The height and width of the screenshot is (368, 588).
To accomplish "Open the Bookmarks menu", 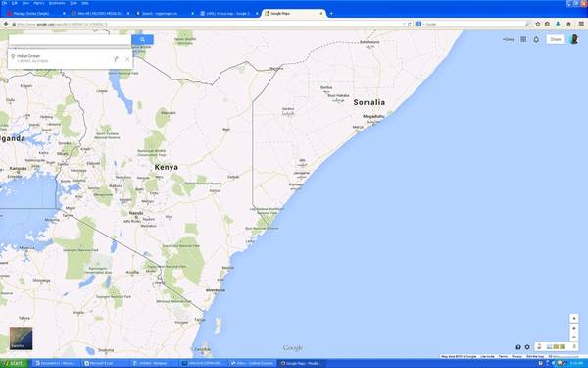I will tap(57, 3).
